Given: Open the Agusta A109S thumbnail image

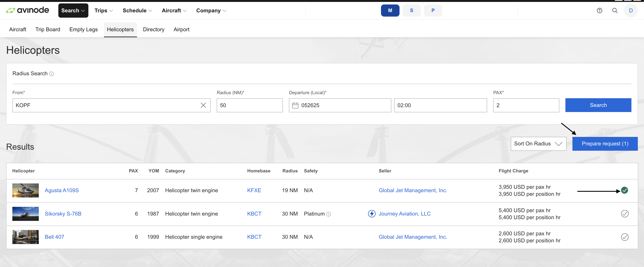Looking at the screenshot, I should [x=26, y=190].
